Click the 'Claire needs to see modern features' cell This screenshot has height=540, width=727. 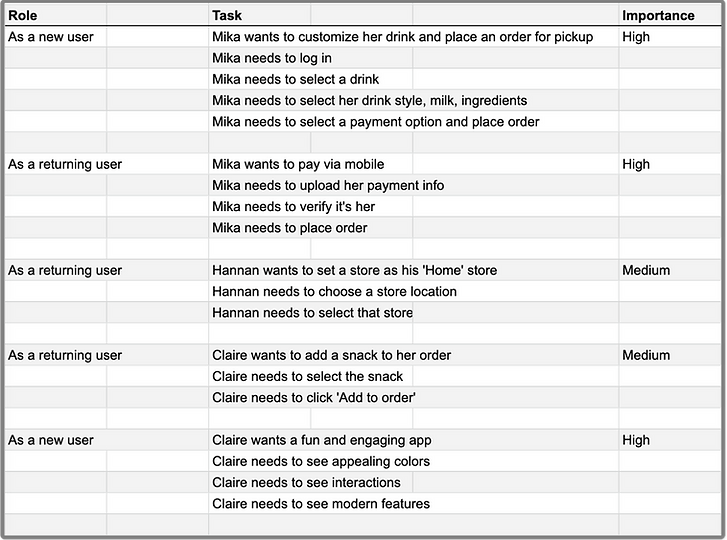tap(321, 504)
